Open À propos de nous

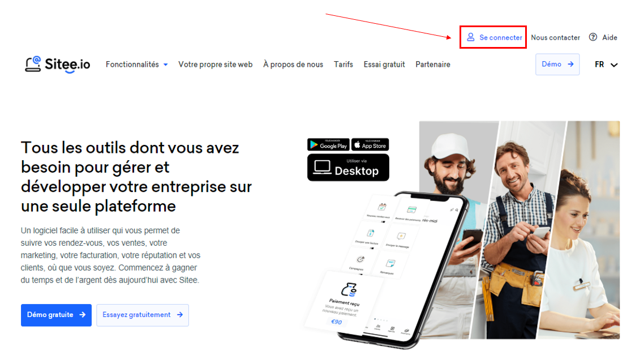(x=293, y=65)
